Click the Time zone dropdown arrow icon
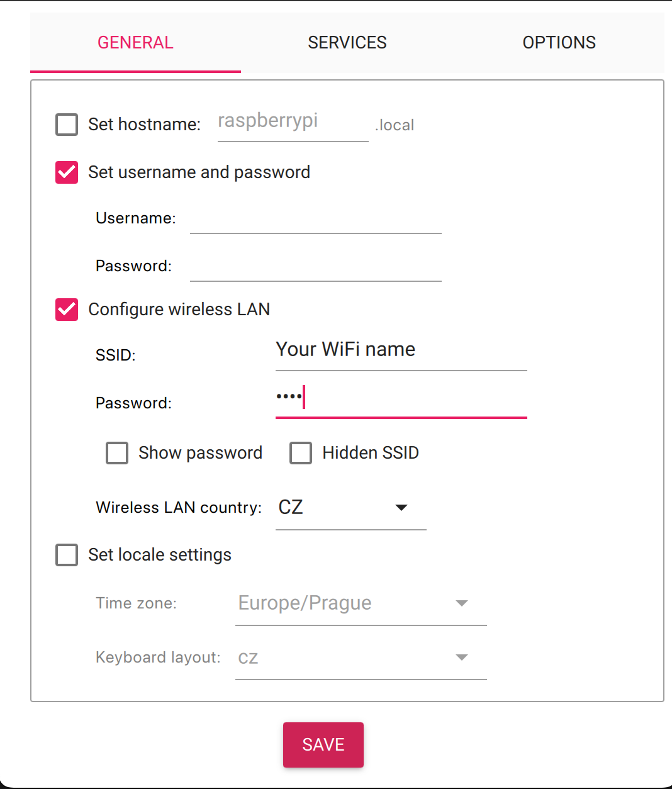 tap(462, 603)
